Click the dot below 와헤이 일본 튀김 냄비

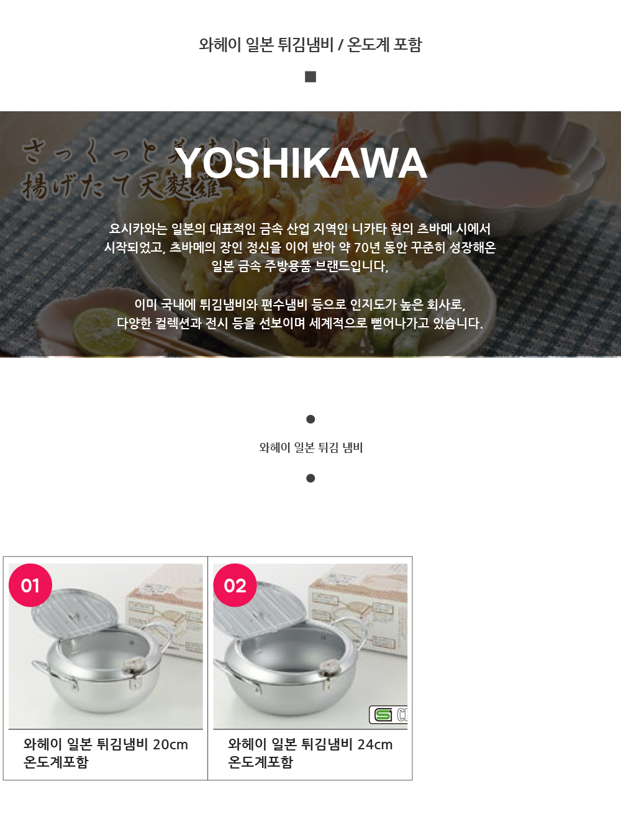click(310, 478)
